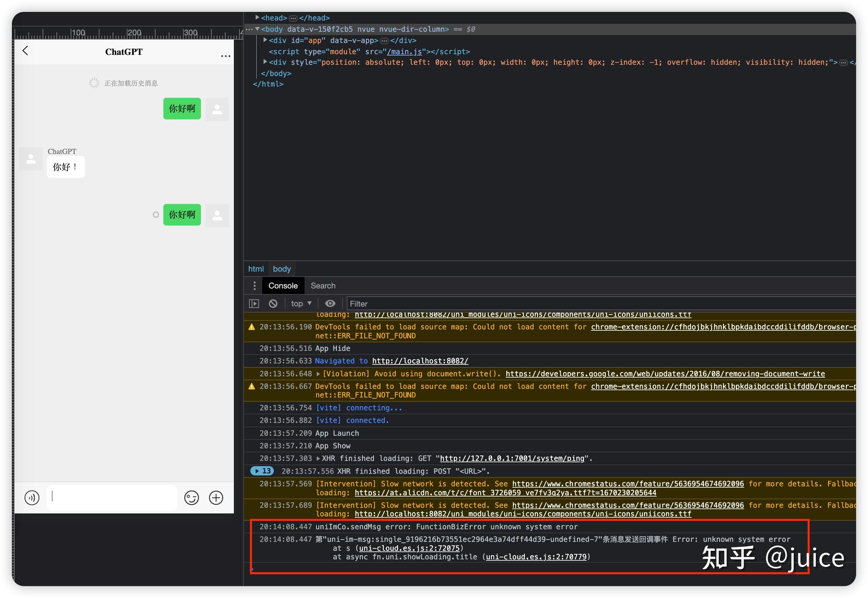Toggle the console sidebar icon
868x598 pixels.
tap(254, 304)
